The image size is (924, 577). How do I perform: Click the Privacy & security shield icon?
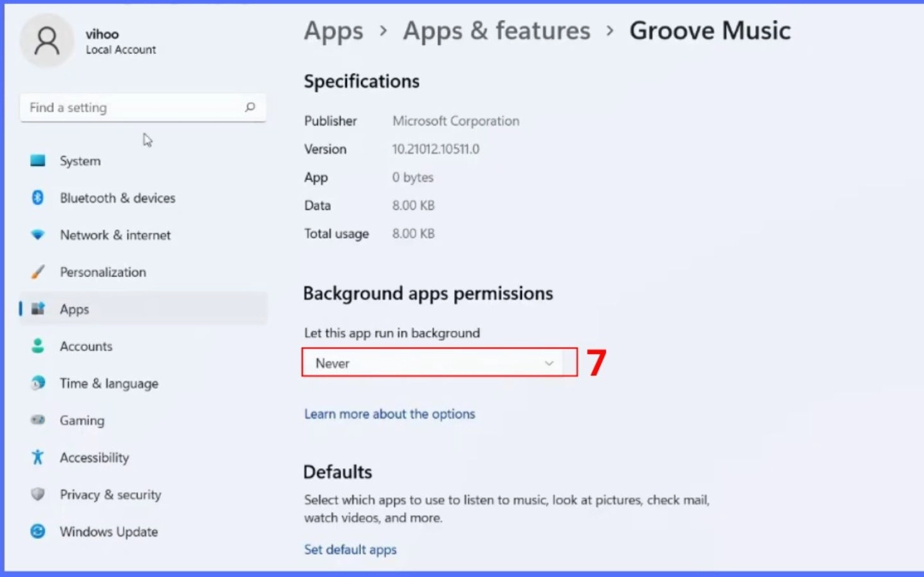39,495
